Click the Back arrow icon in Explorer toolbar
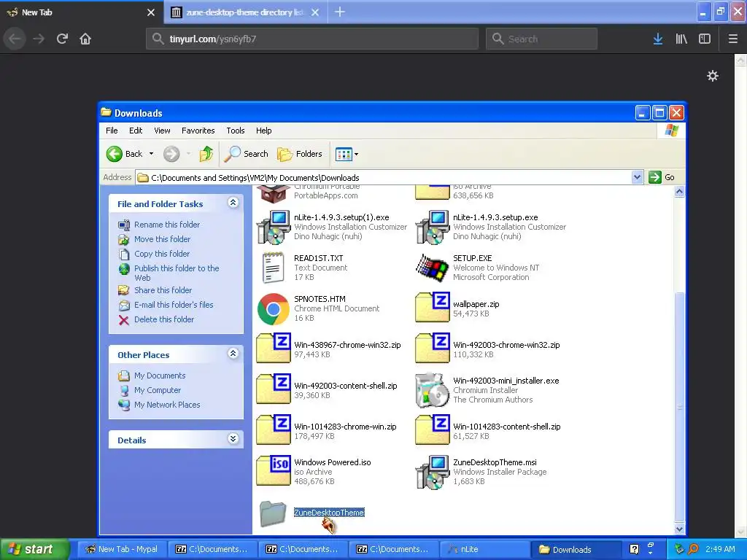Image resolution: width=747 pixels, height=560 pixels. (x=115, y=154)
